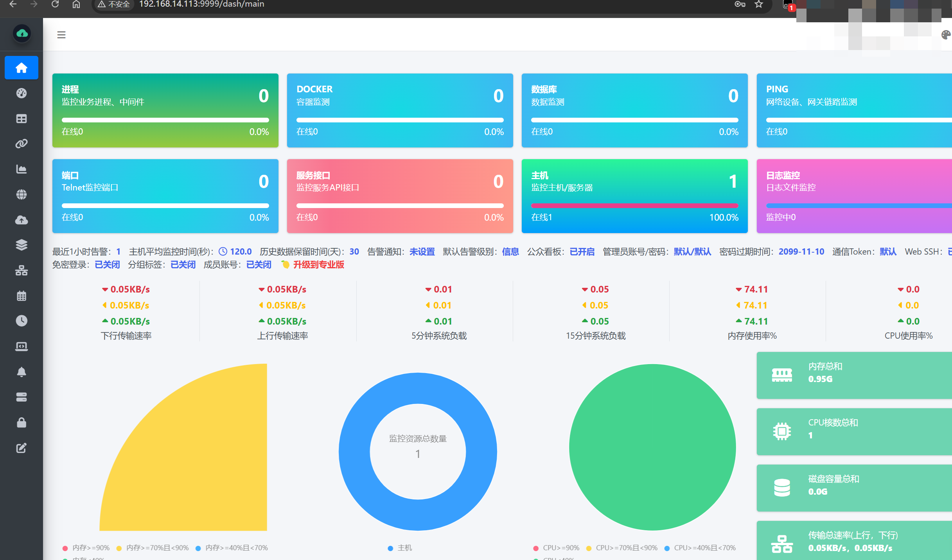Click the home icon in sidebar

(x=22, y=68)
